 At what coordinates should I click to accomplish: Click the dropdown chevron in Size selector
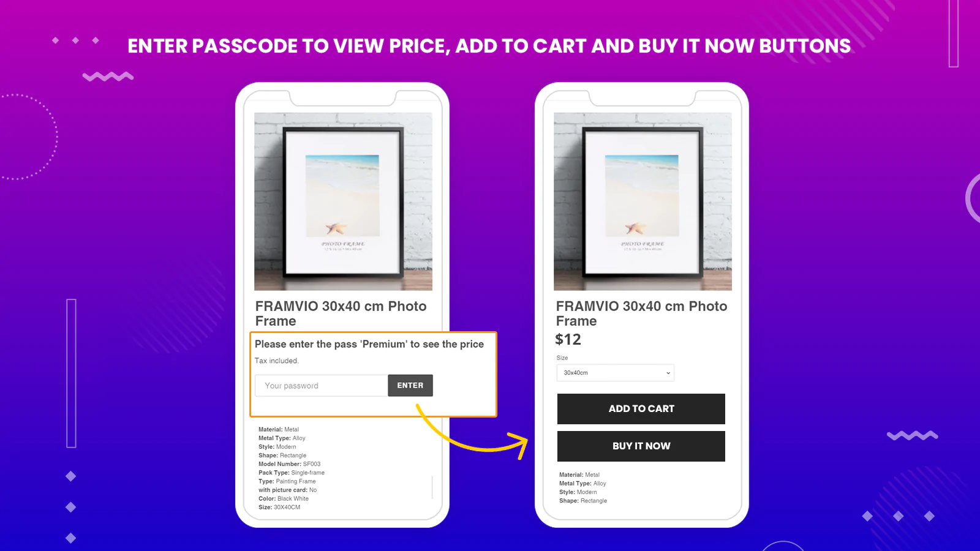tap(668, 373)
